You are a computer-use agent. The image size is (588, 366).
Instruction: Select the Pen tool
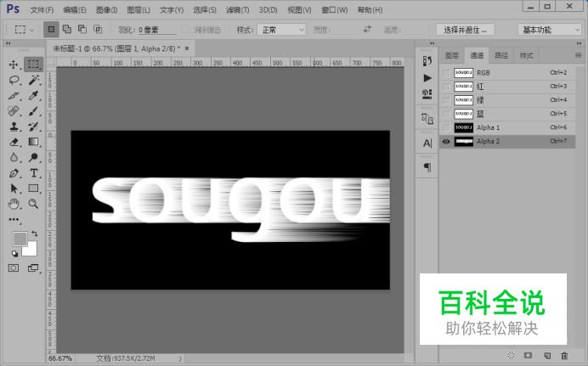[14, 173]
